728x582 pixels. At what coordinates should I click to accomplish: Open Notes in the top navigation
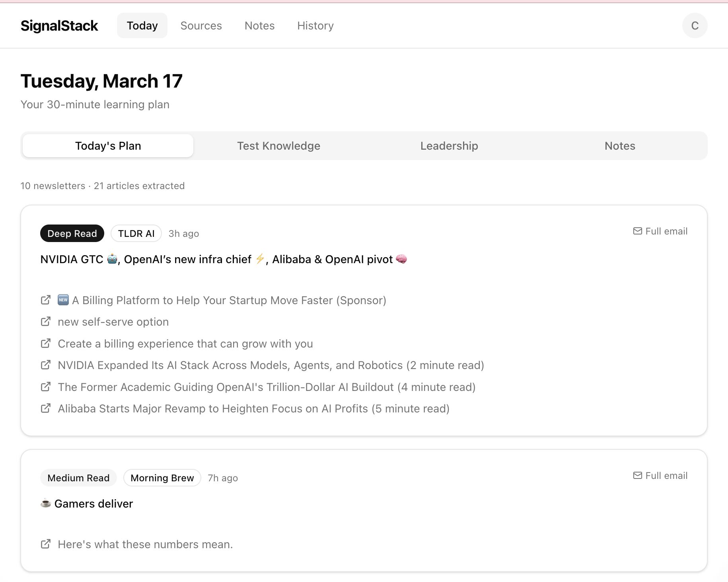pos(259,25)
